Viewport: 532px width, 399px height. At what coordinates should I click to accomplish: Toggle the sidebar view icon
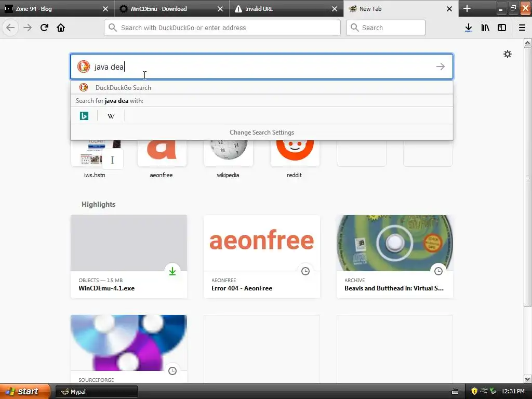point(502,28)
